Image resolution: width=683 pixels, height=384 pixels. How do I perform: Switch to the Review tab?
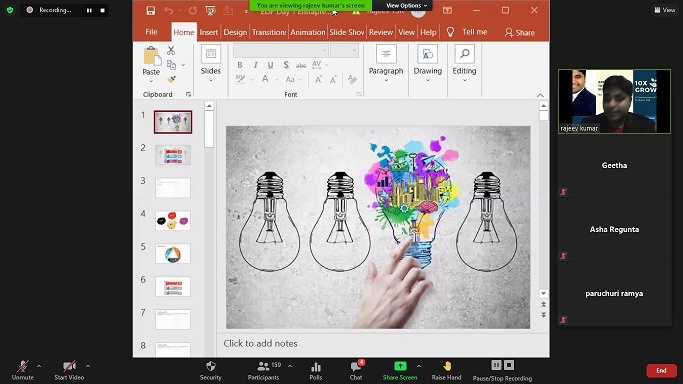381,32
